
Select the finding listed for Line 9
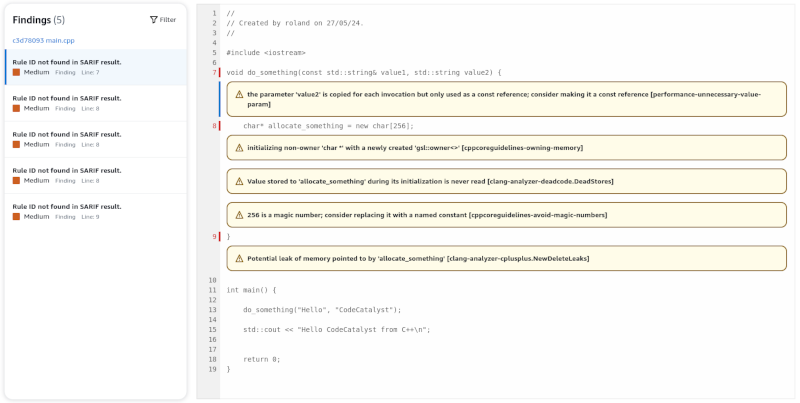point(95,211)
